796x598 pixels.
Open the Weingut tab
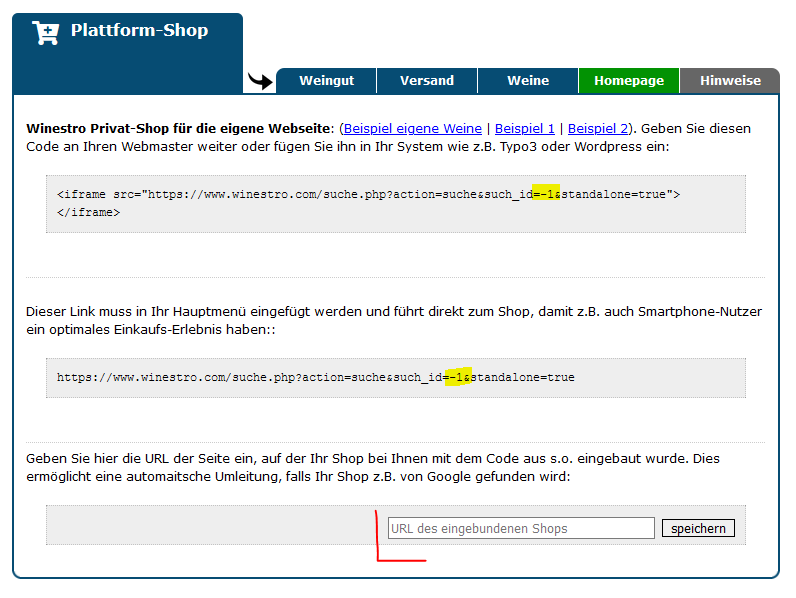(326, 81)
